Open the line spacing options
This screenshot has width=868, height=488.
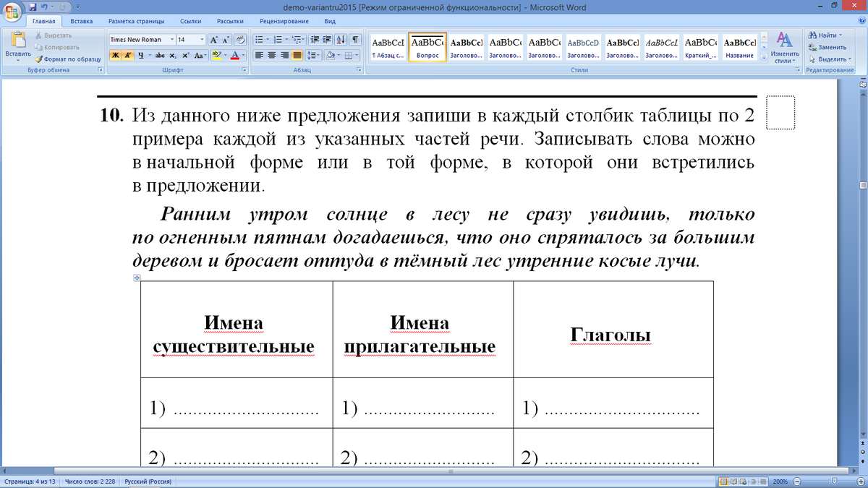(x=314, y=55)
